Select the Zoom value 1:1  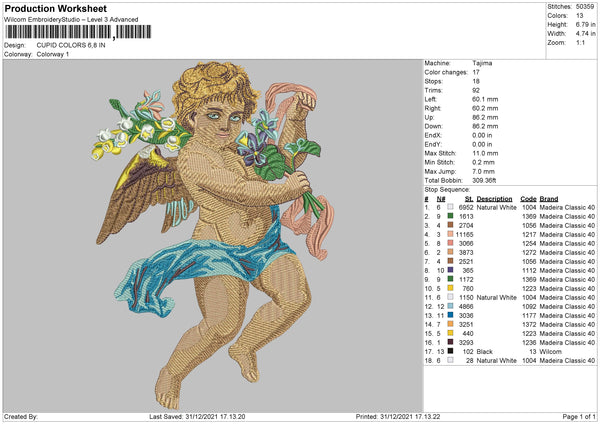click(x=580, y=42)
